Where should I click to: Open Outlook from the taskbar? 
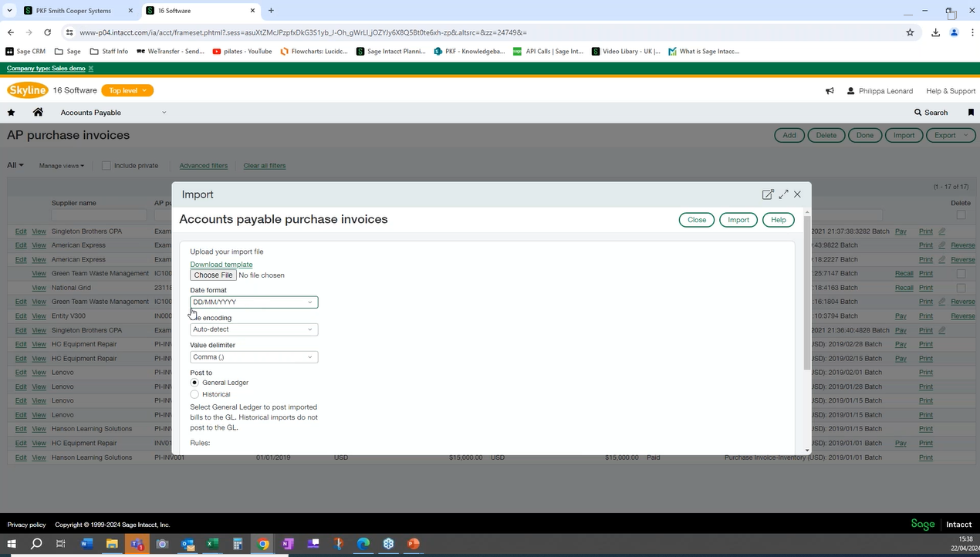(188, 544)
